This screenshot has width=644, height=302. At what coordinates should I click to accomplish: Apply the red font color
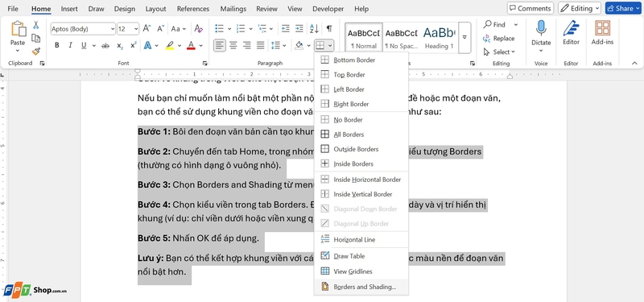tap(191, 46)
